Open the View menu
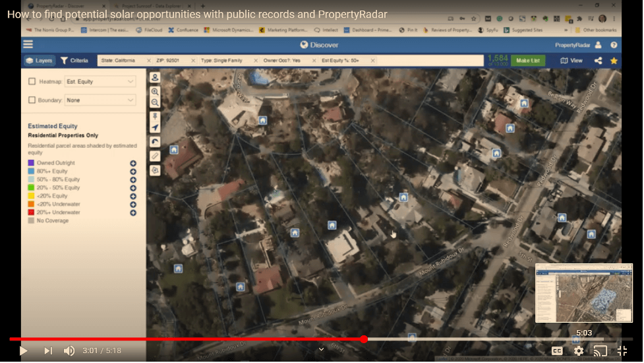The height and width of the screenshot is (363, 644). coord(571,61)
